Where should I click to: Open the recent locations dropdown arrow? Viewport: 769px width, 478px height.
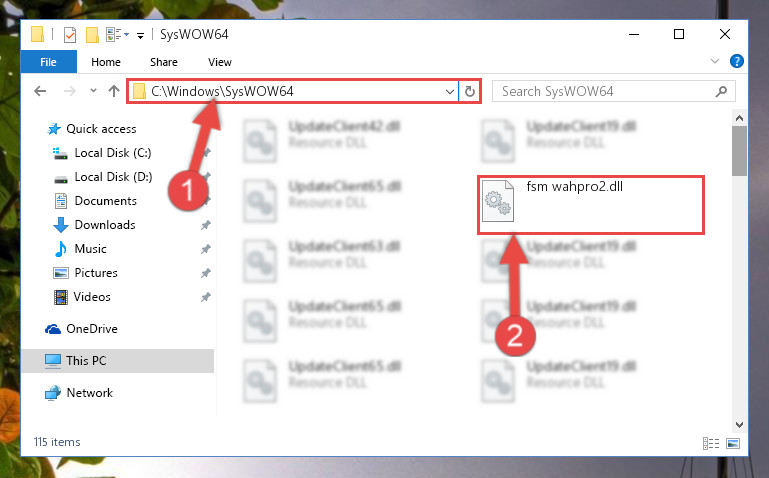[93, 91]
